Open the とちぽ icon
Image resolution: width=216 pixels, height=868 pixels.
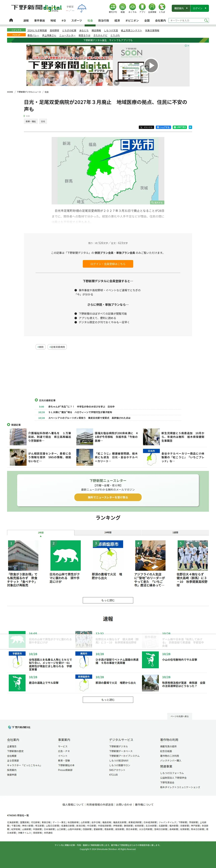coord(162,8)
